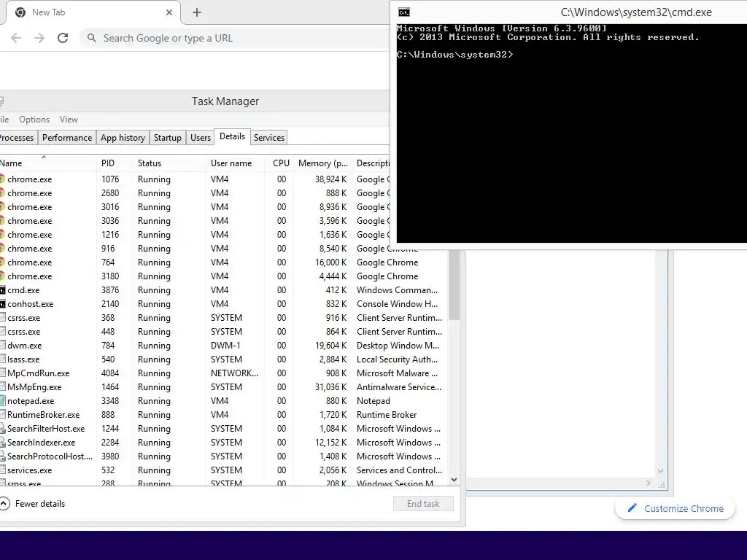Click the Task Manager scroll down arrow
Screen dimensions: 747x560
(454, 480)
